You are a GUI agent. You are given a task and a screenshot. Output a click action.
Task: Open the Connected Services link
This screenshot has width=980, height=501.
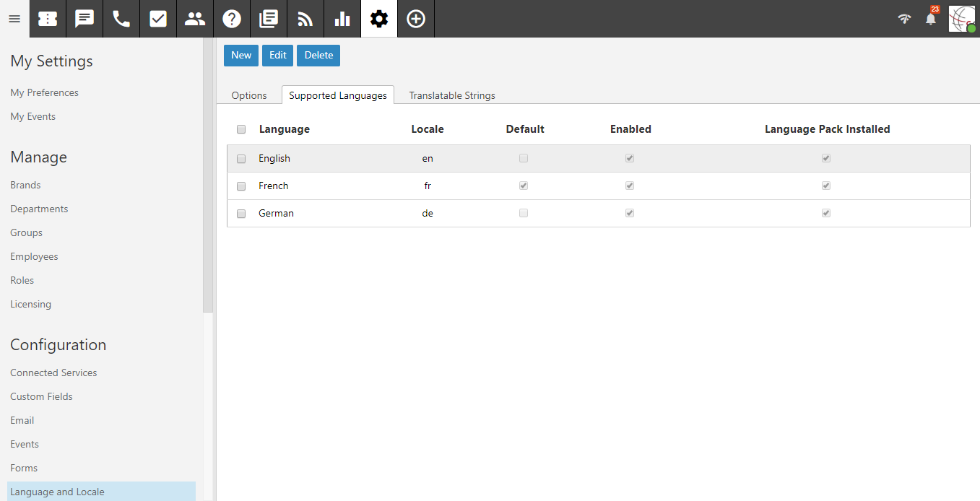pos(53,373)
